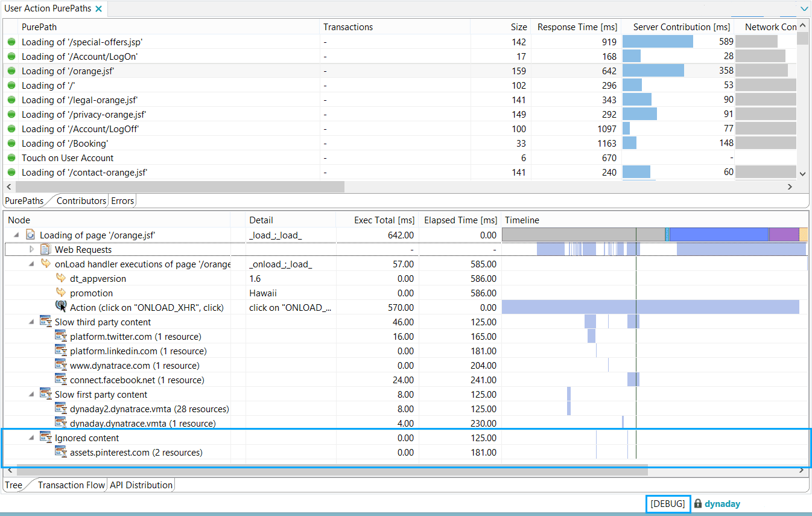Click icon of assets.pinterest.com resources
The width and height of the screenshot is (812, 516).
point(60,452)
